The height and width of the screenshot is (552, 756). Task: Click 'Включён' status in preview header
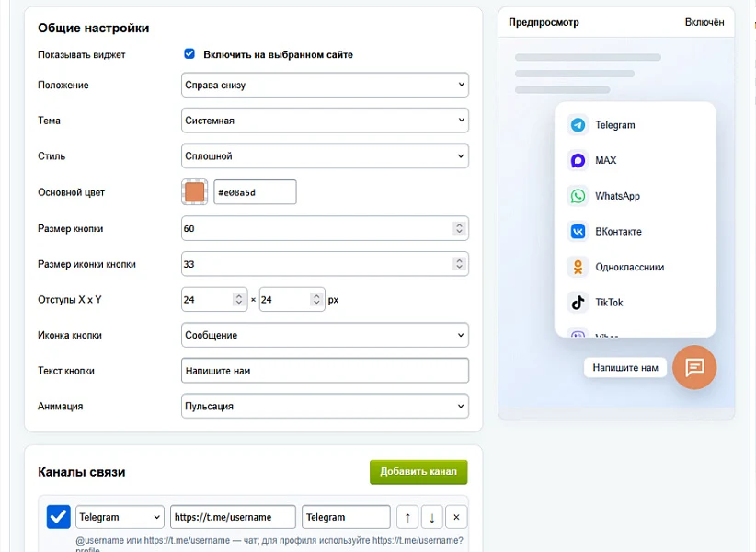pyautogui.click(x=704, y=22)
